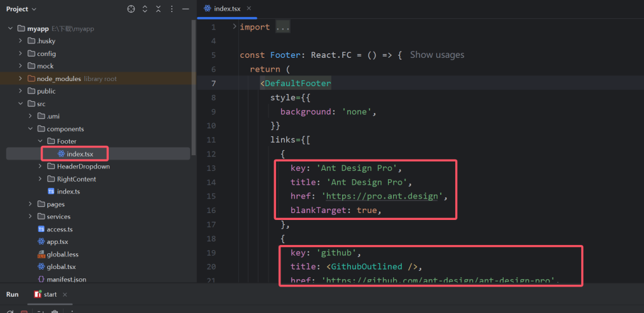Hide the Project panel with minimize icon
This screenshot has height=313, width=644.
(x=186, y=9)
